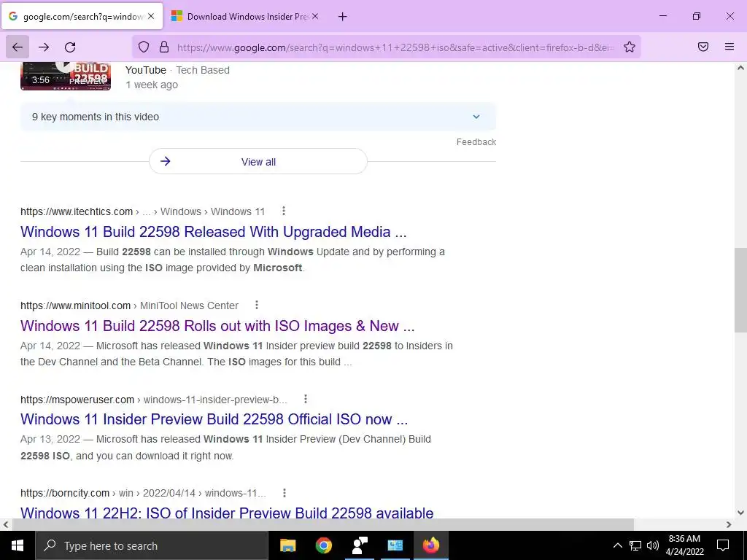Viewport: 747px width, 560px height.
Task: Open the notification center
Action: 723,545
